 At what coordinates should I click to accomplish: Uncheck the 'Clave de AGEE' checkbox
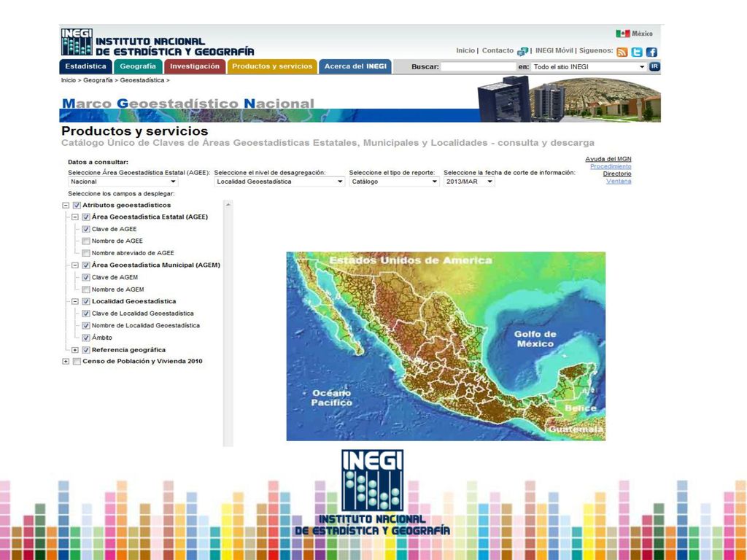click(86, 229)
